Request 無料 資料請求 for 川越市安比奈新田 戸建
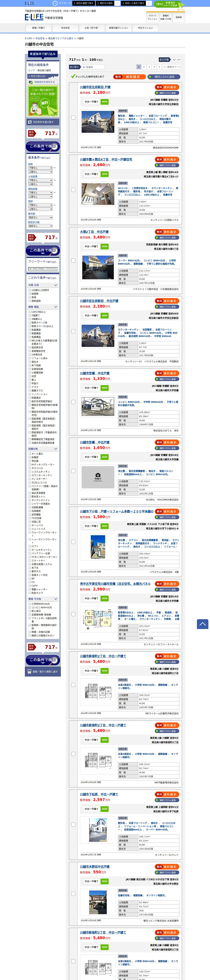The width and height of the screenshot is (210, 980). tap(167, 87)
